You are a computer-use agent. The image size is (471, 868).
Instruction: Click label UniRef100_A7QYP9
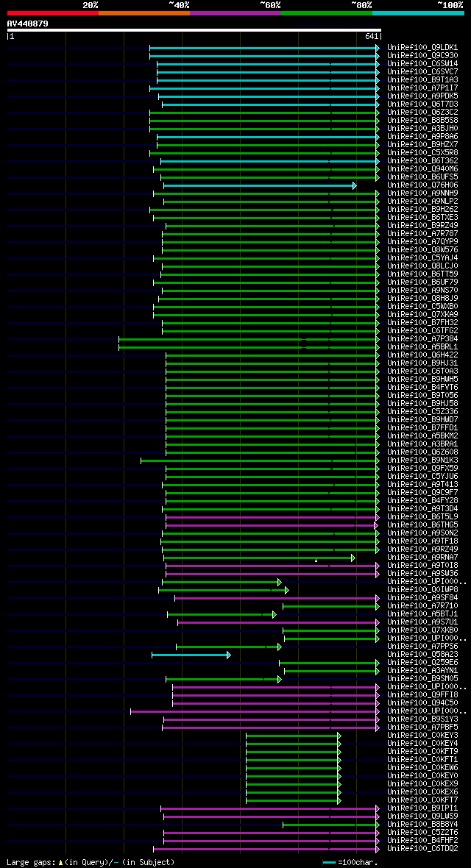[x=422, y=242]
